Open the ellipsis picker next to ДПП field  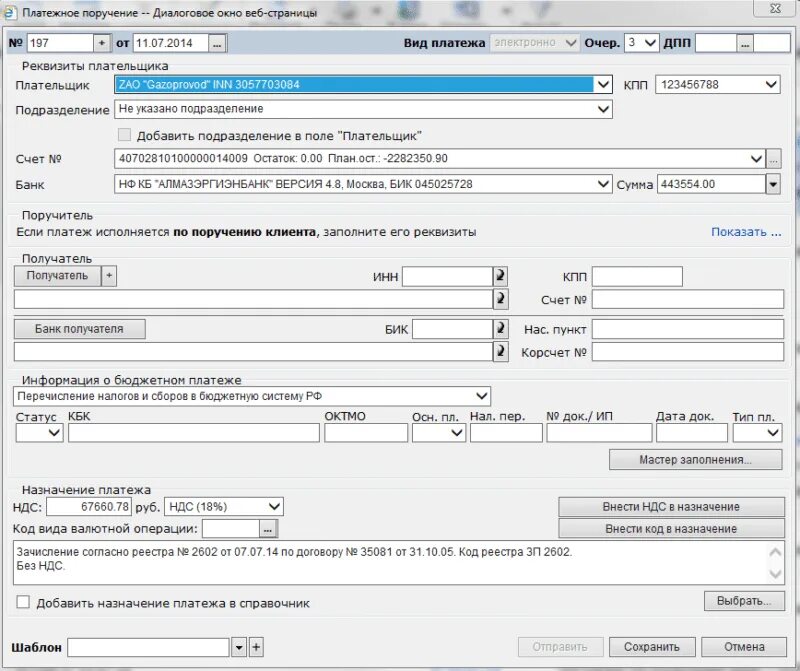[x=745, y=43]
